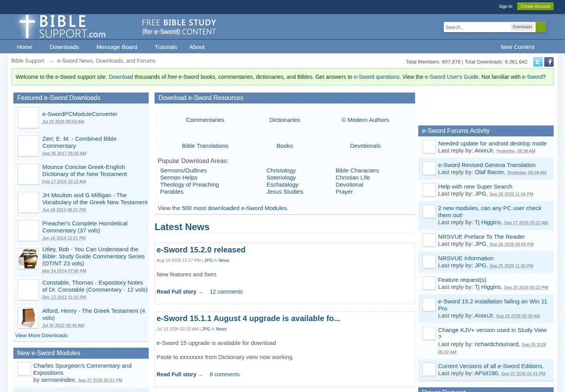
Task: Open the Dictionaries download category
Action: [x=285, y=120]
